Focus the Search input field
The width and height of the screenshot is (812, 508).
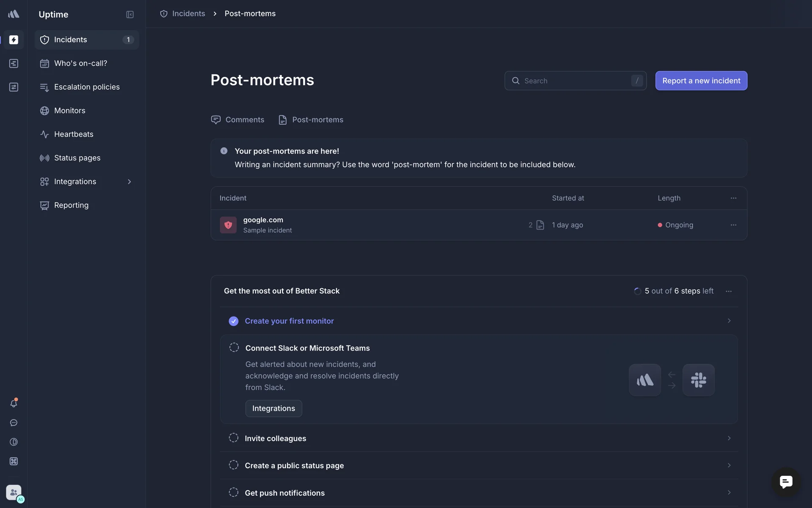tap(575, 80)
